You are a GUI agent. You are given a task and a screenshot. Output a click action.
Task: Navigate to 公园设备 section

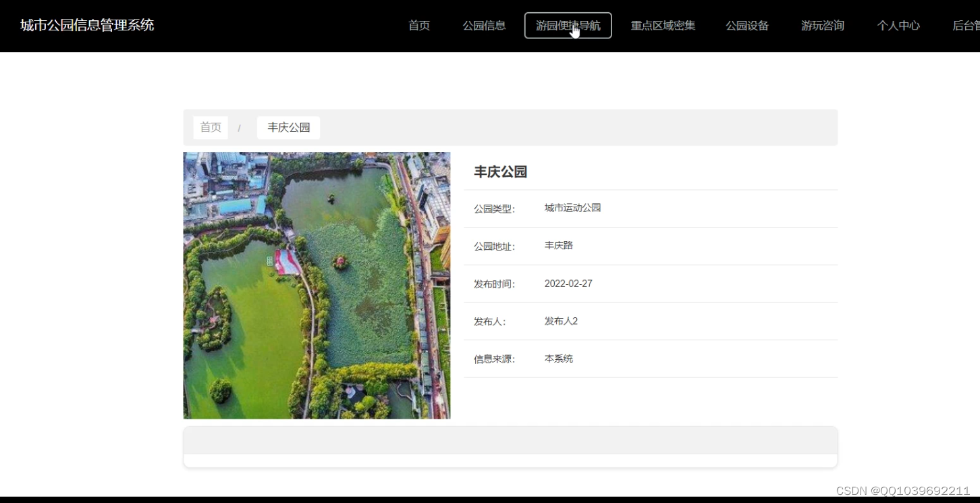(x=747, y=26)
